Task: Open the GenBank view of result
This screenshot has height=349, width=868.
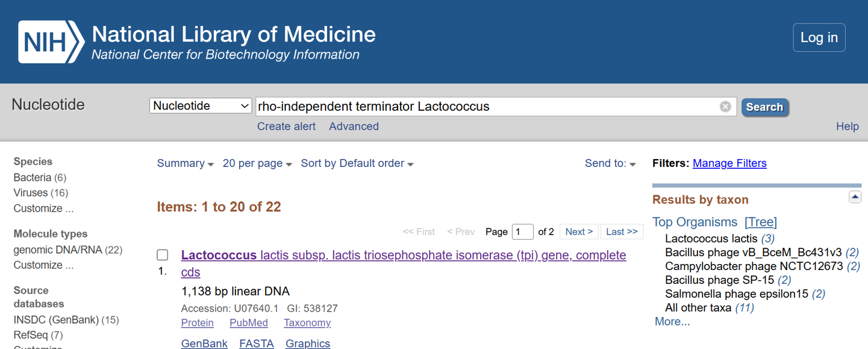Action: [204, 344]
